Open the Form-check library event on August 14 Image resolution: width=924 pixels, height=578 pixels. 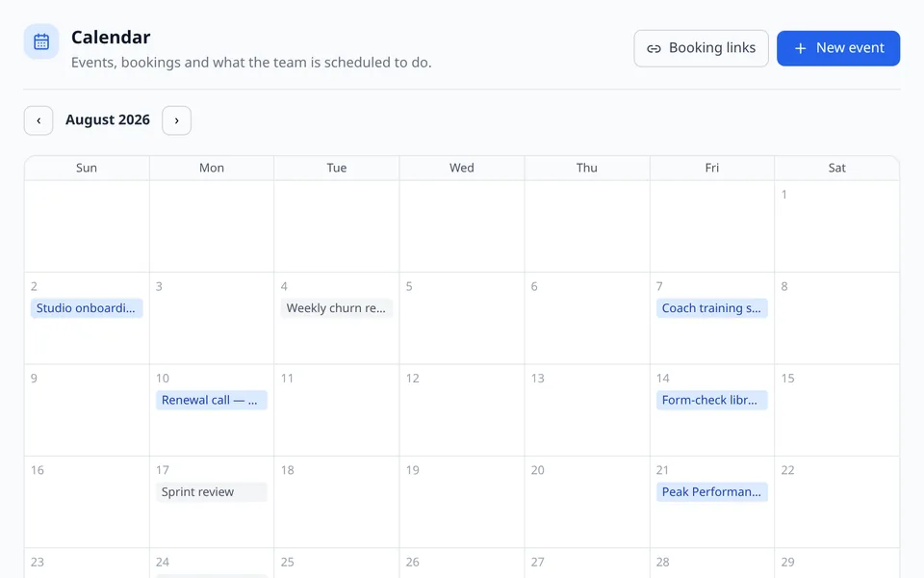[x=712, y=400]
